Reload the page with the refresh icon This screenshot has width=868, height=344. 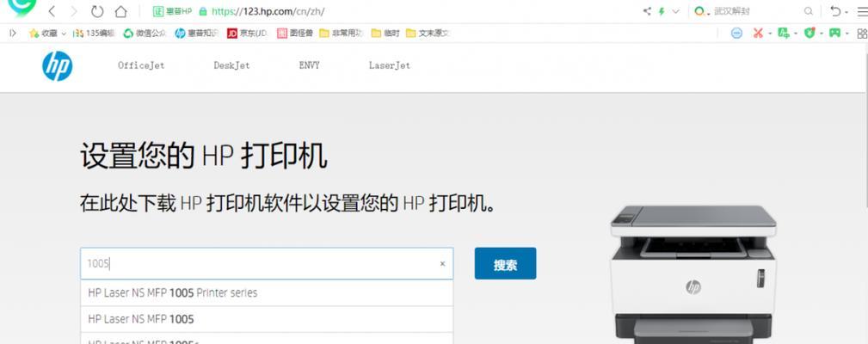pos(97,11)
